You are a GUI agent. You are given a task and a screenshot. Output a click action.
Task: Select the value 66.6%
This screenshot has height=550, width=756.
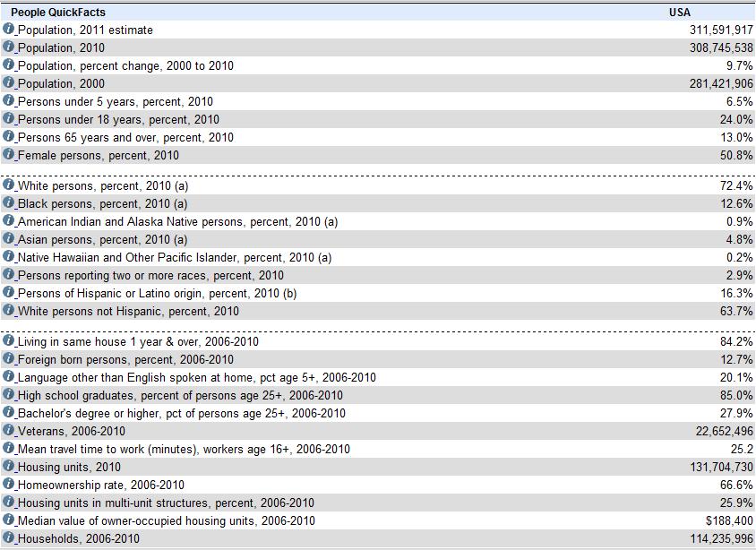point(736,485)
